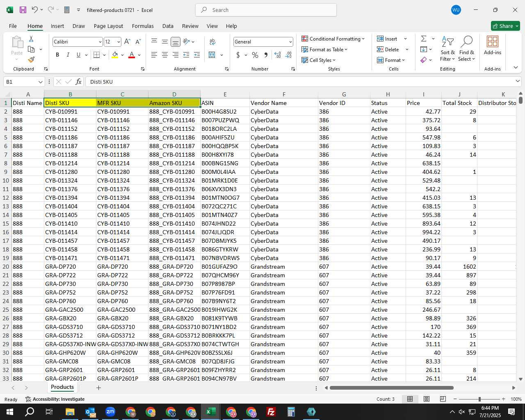Open the Add-ins icon
Viewport: 525px width, 420px height.
[x=493, y=45]
